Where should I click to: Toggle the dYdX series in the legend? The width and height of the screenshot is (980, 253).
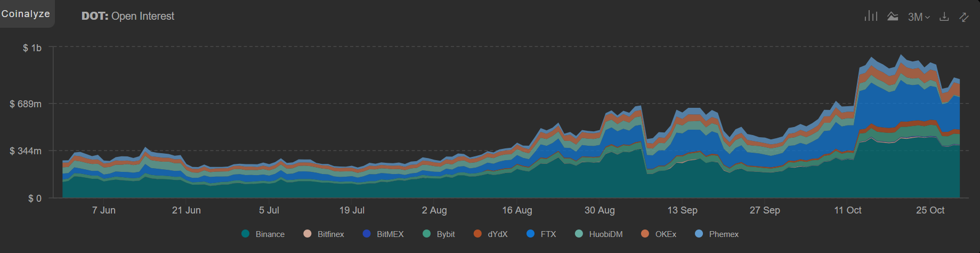pyautogui.click(x=490, y=234)
